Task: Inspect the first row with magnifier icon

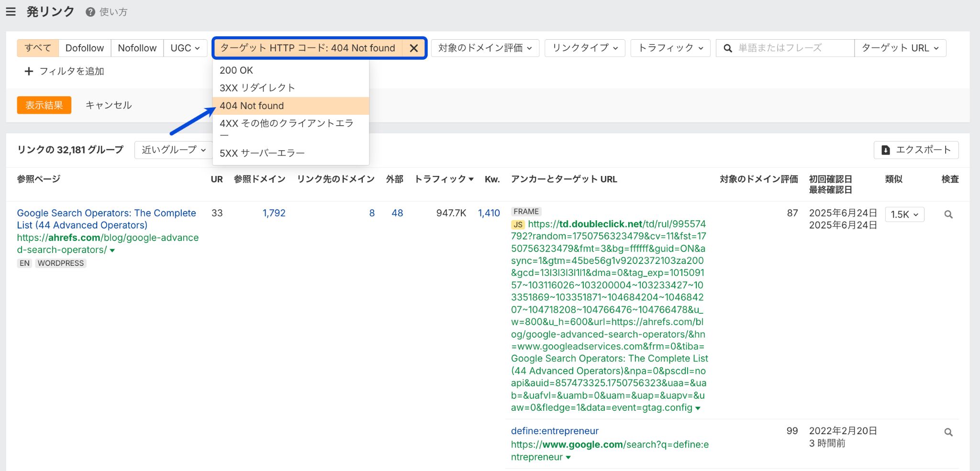Action: [948, 215]
